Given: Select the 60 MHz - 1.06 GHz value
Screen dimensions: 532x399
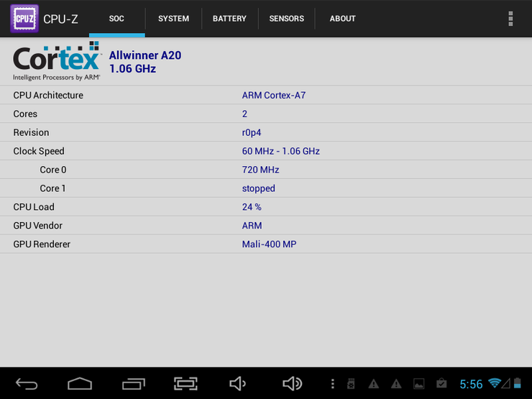Looking at the screenshot, I should pos(281,151).
